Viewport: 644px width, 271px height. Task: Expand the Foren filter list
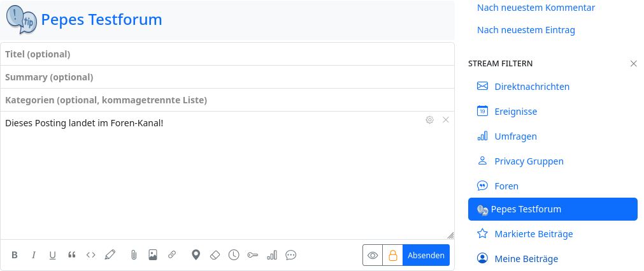[506, 186]
